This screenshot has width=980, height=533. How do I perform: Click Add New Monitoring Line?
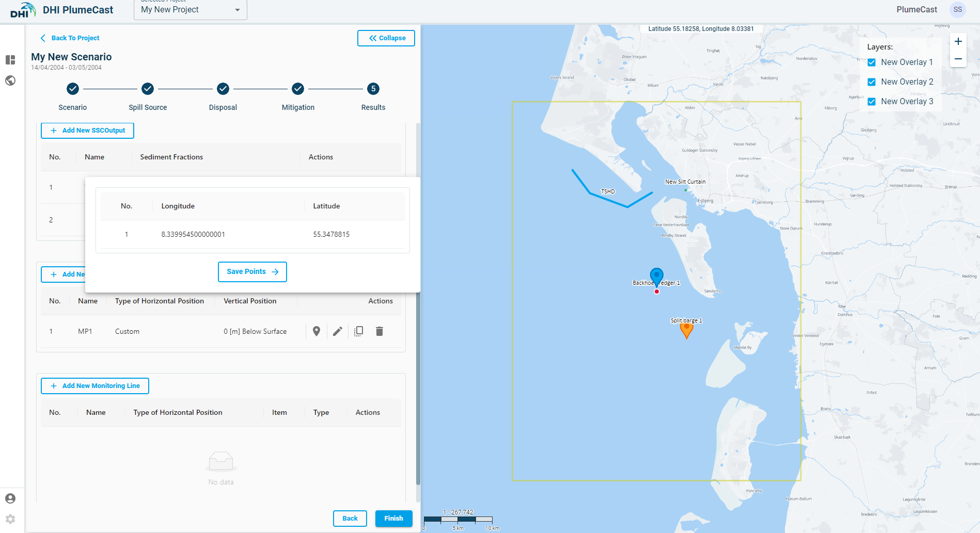coord(95,386)
